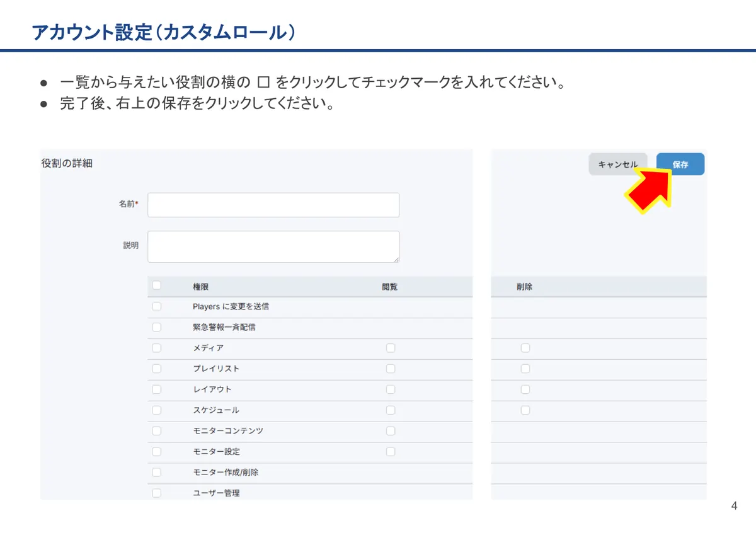This screenshot has width=756, height=535.
Task: Click the 削除 column header
Action: pyautogui.click(x=524, y=287)
